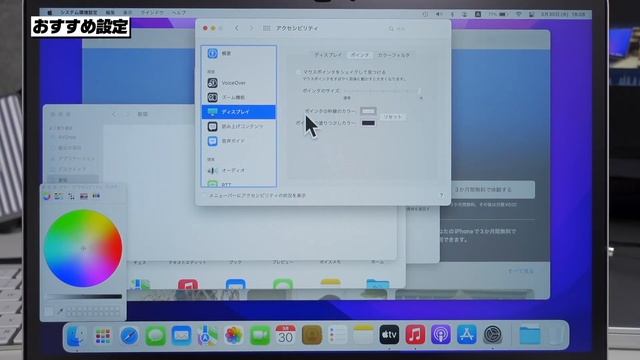Open Photos from the Dock
This screenshot has width=640, height=360.
[233, 336]
